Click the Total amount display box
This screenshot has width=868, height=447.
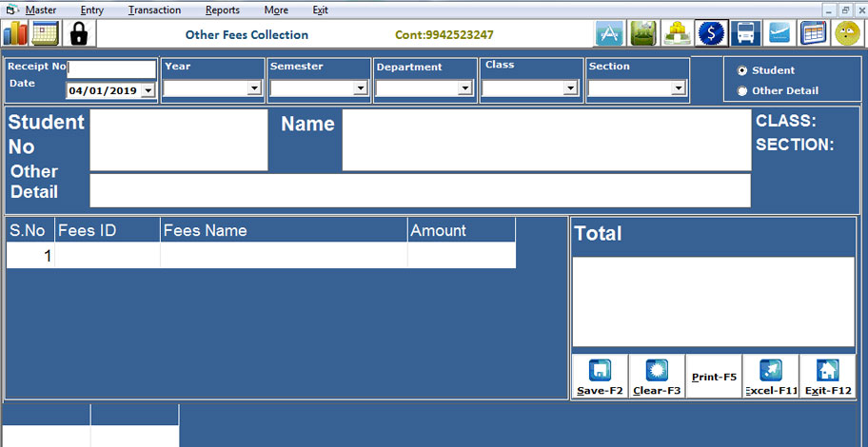coord(714,301)
